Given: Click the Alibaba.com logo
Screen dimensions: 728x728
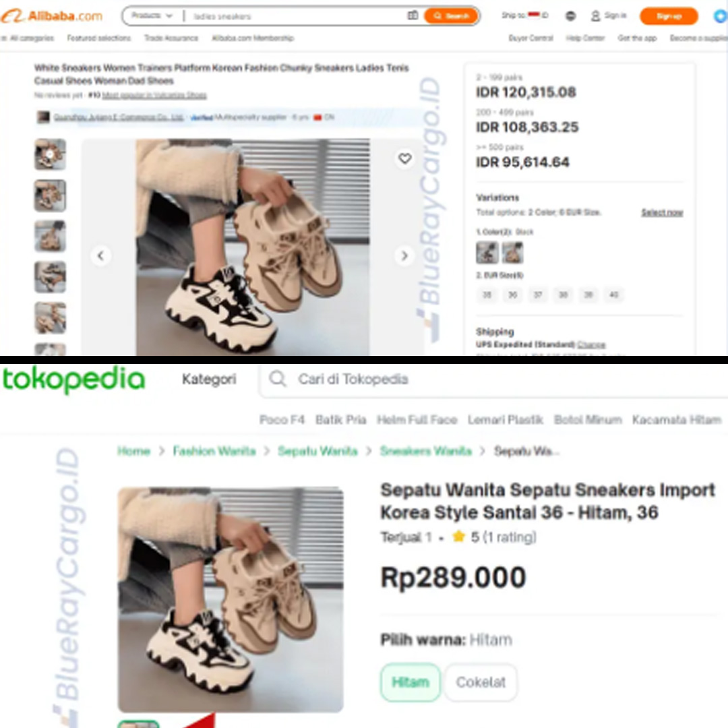Looking at the screenshot, I should (51, 16).
